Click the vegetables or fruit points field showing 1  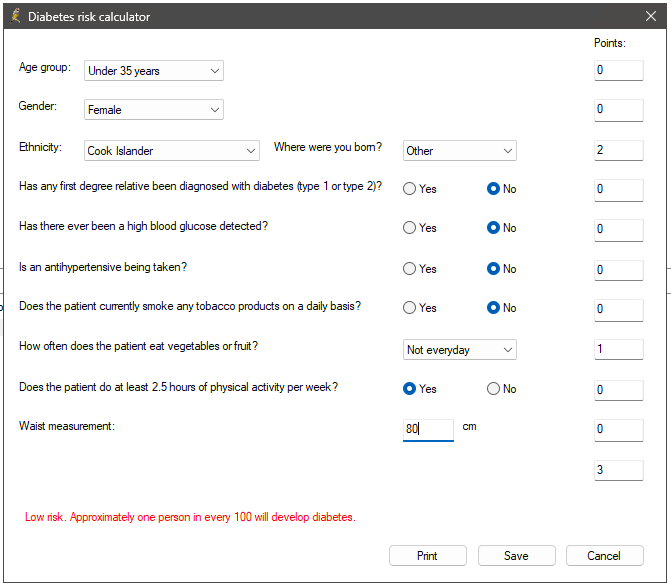(x=618, y=349)
